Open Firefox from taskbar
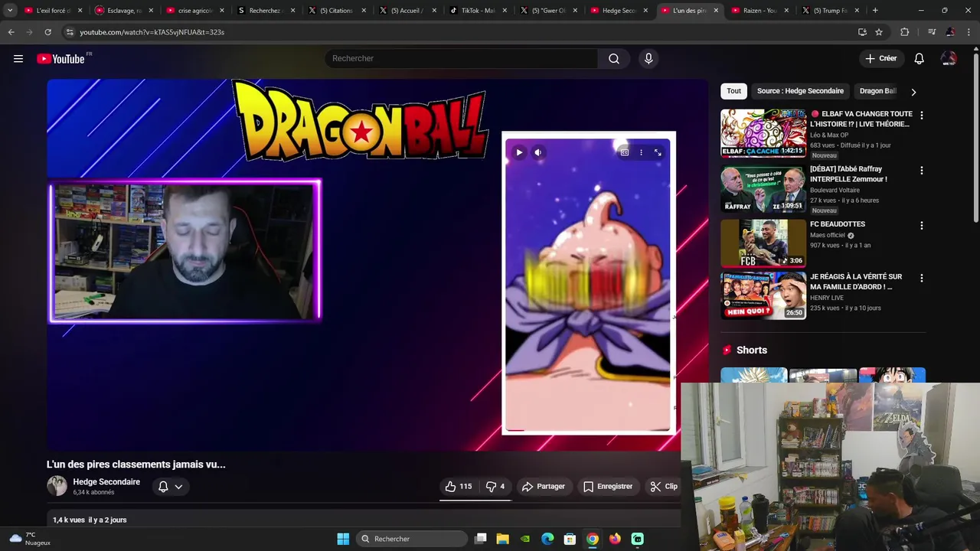Image resolution: width=980 pixels, height=551 pixels. click(x=615, y=539)
